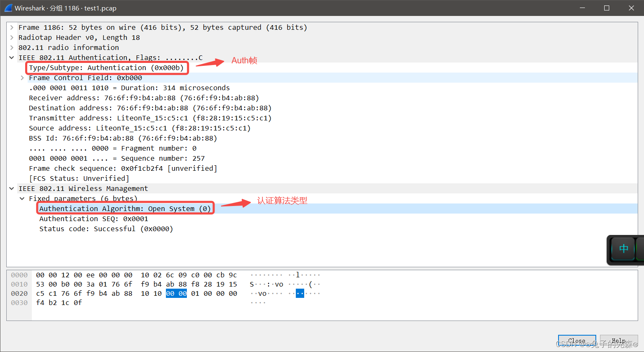Click highlighted ASCII dots in bytes pane
The width and height of the screenshot is (644, 352).
click(300, 293)
